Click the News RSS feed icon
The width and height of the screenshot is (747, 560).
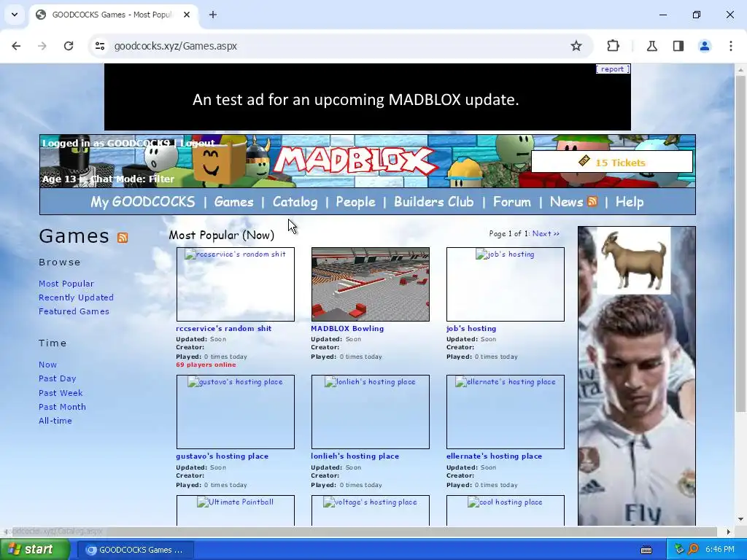pyautogui.click(x=592, y=201)
